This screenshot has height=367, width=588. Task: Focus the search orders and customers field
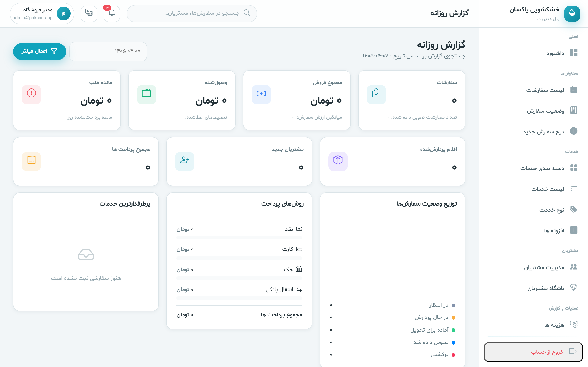coord(192,14)
